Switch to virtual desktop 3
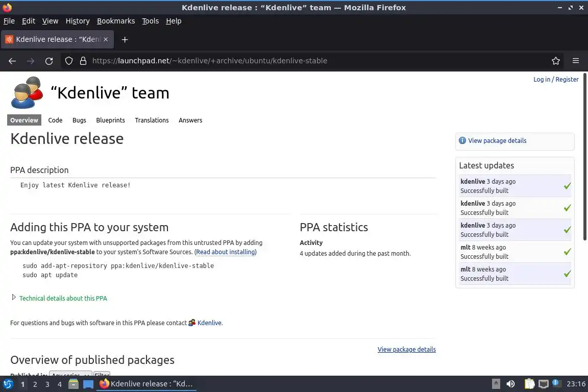The width and height of the screenshot is (588, 392). tap(47, 384)
